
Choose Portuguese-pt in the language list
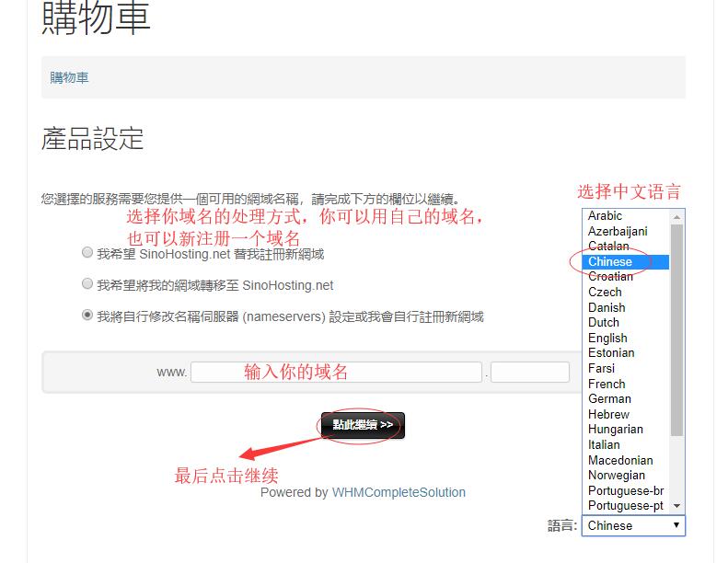[x=626, y=505]
